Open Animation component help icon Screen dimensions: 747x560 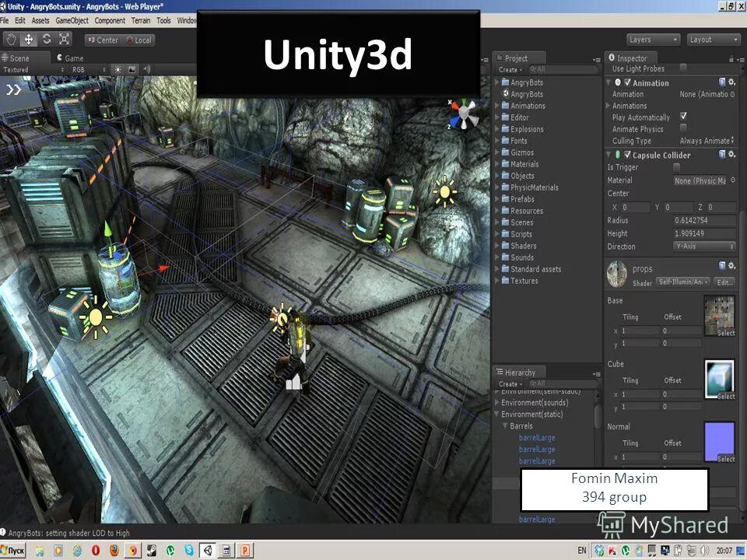coord(722,82)
